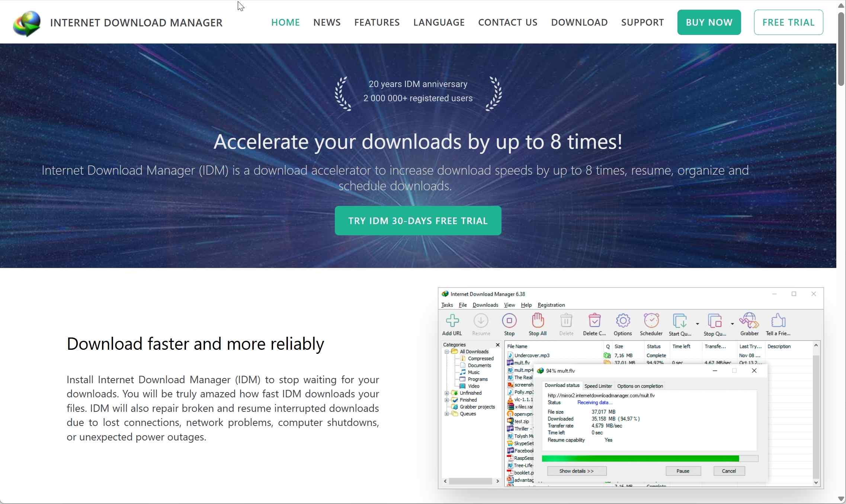This screenshot has height=504, width=846.
Task: Click the green download progress bar
Action: tap(640, 459)
